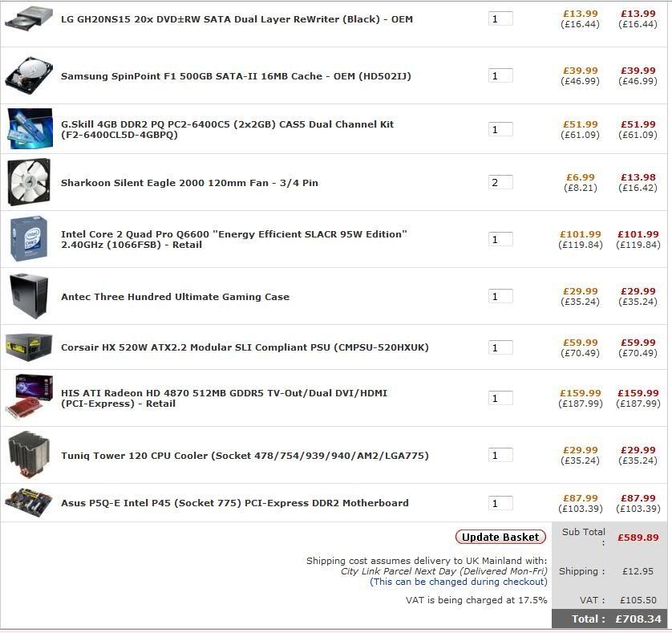Viewport: 672px width, 633px height.
Task: Click the Shipping cost £12.95
Action: pyautogui.click(x=638, y=571)
